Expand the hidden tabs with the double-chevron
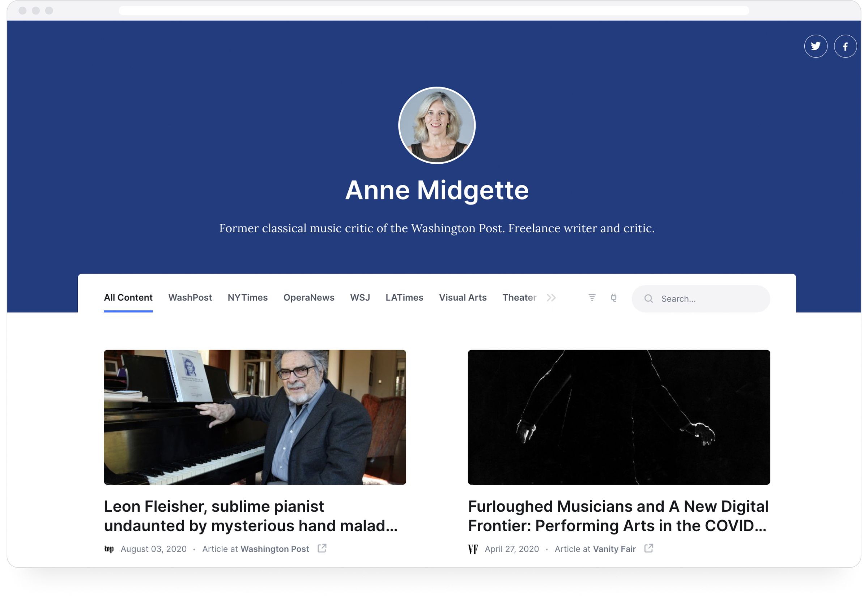The width and height of the screenshot is (868, 601). (552, 297)
